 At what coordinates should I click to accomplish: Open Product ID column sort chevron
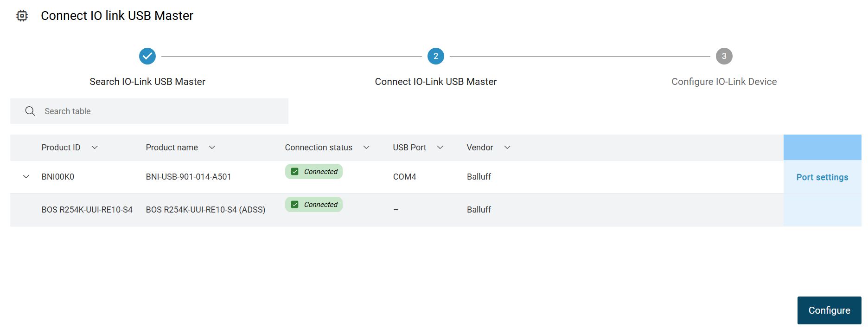point(95,148)
